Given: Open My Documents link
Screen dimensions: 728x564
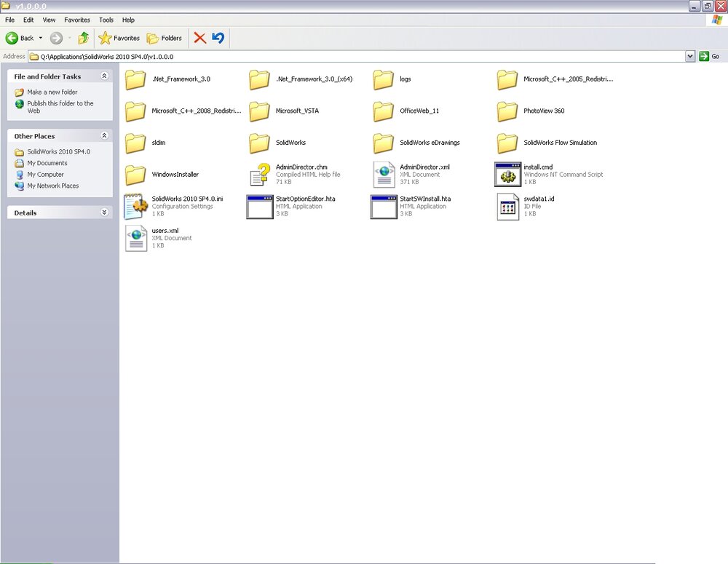Looking at the screenshot, I should coord(47,163).
